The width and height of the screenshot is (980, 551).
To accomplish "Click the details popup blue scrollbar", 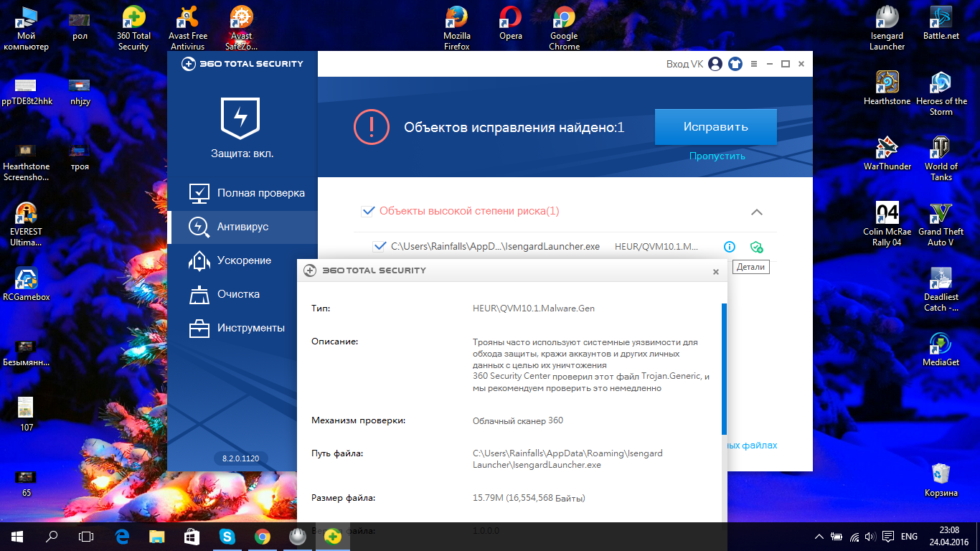I will click(x=724, y=369).
